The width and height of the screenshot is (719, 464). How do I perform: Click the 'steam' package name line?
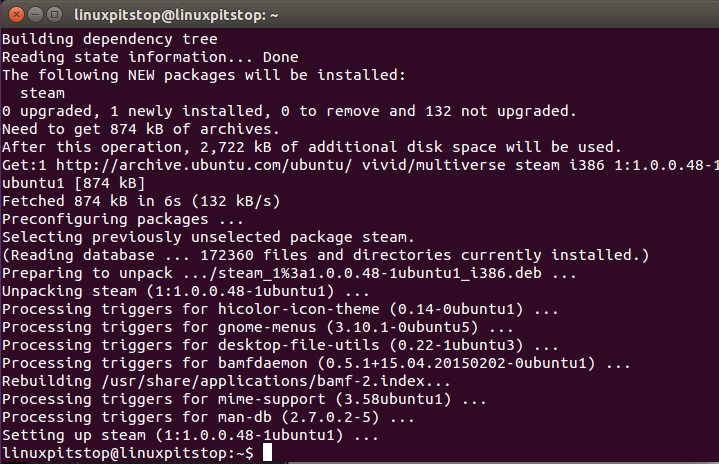click(x=42, y=93)
